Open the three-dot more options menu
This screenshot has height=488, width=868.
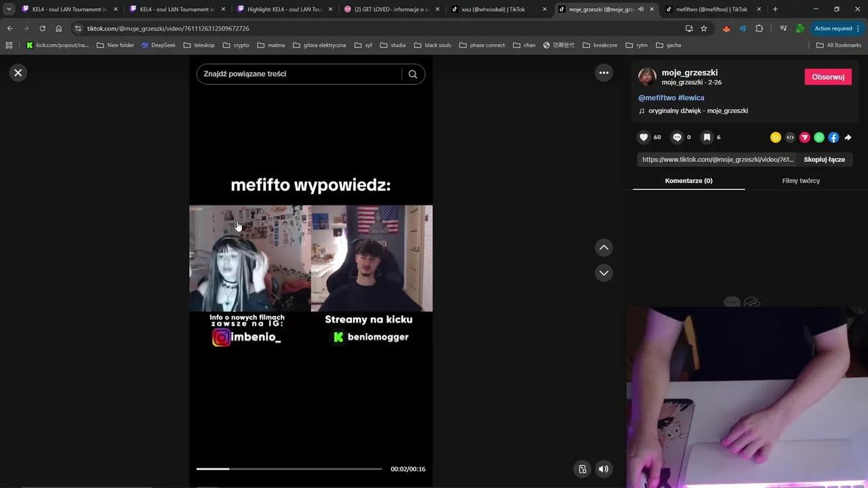click(x=604, y=73)
